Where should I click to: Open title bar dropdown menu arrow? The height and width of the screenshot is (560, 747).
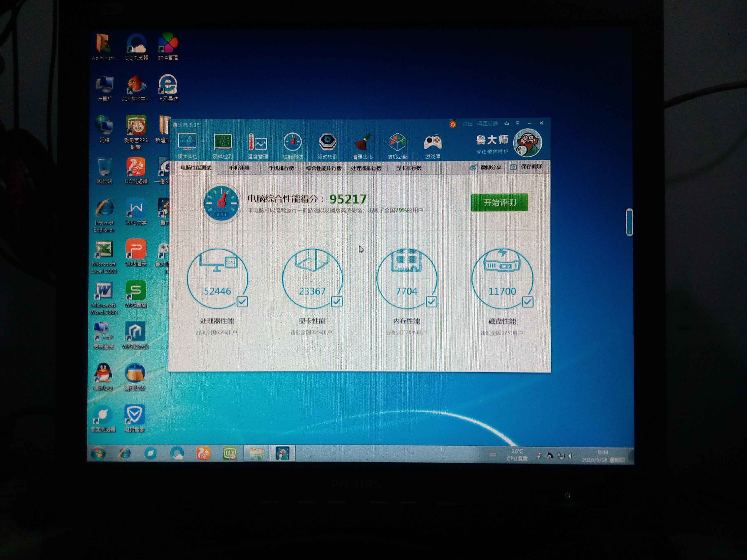(x=517, y=123)
